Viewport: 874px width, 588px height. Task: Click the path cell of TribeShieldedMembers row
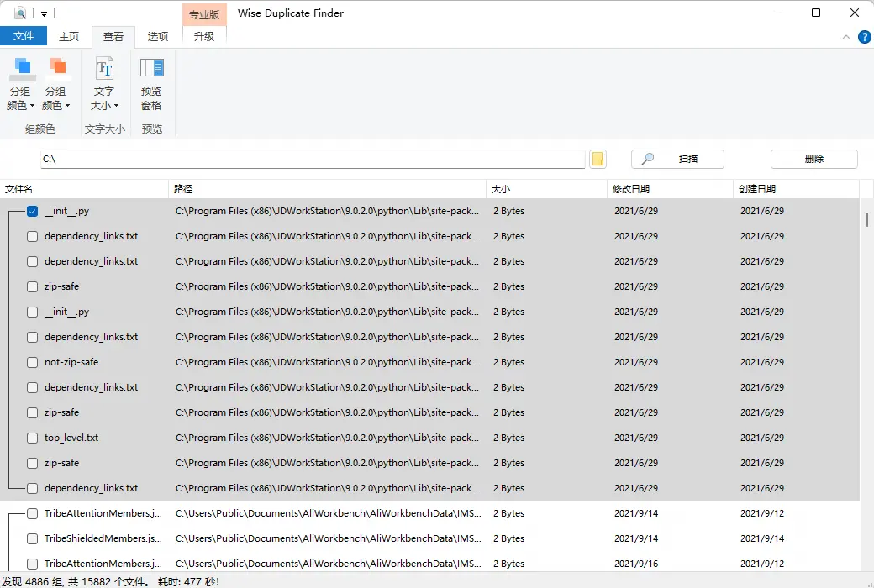pos(329,538)
